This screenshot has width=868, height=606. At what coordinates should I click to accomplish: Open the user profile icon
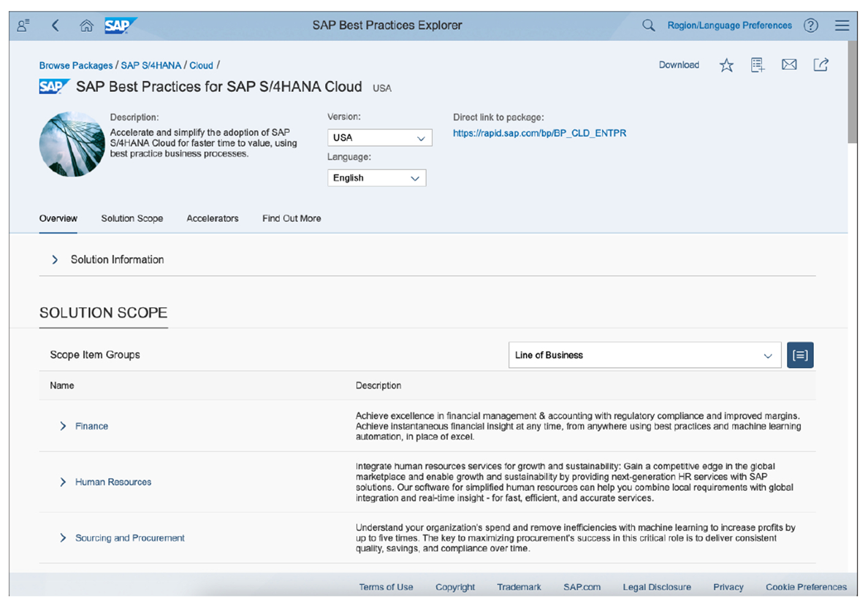click(23, 25)
